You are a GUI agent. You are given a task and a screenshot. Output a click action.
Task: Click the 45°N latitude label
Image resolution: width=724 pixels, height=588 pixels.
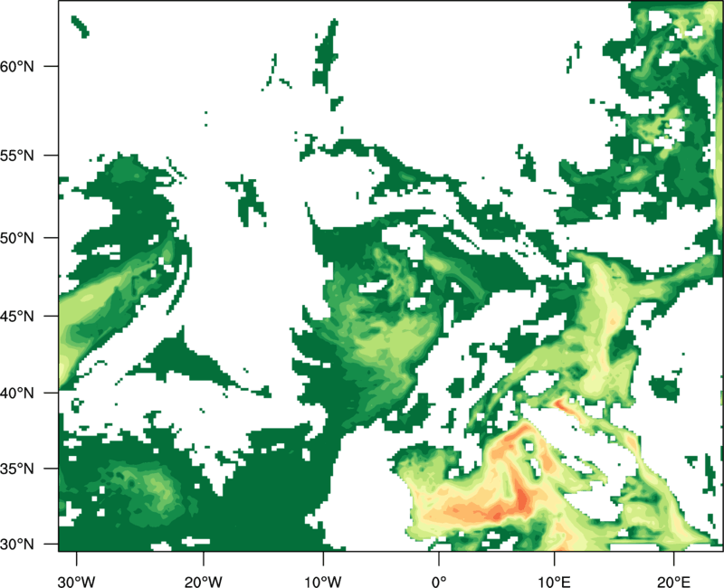[x=17, y=316]
